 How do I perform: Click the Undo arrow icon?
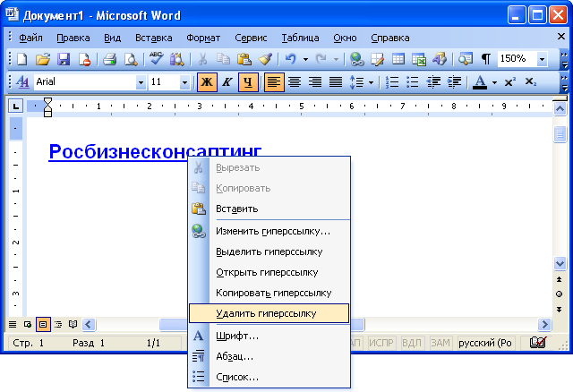tap(291, 59)
